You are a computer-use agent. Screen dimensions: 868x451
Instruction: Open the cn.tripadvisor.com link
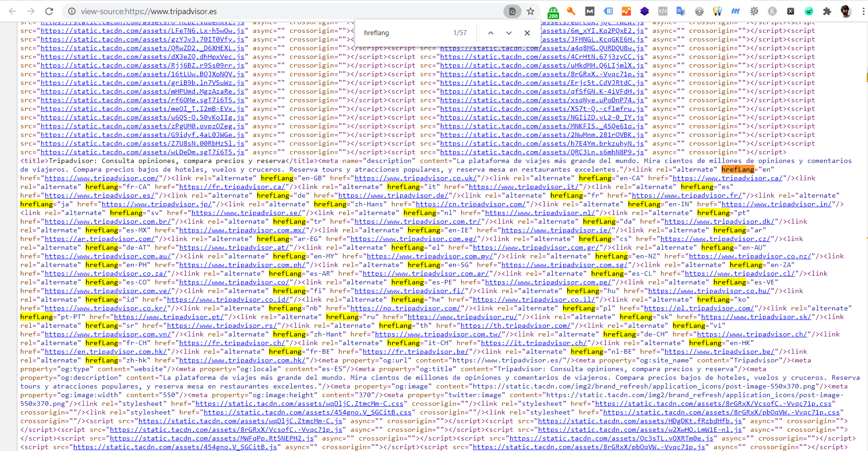click(x=471, y=204)
